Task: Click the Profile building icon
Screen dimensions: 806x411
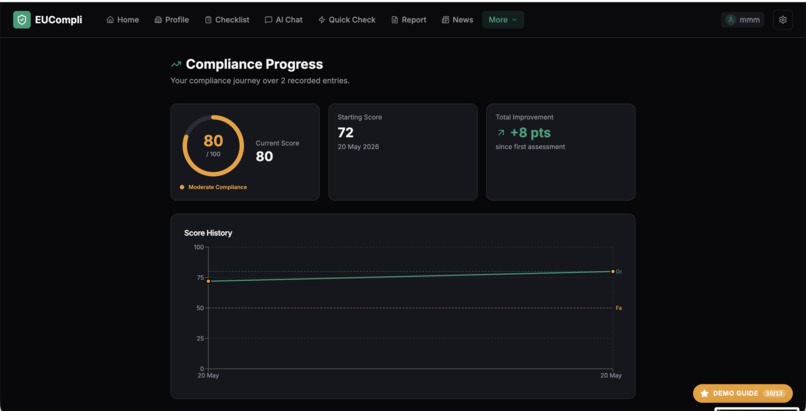Action: 158,20
